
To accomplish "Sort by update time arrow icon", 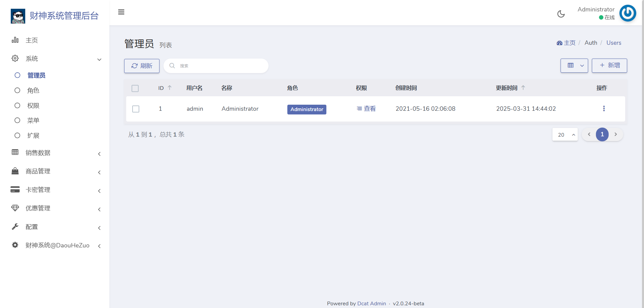I will 523,88.
